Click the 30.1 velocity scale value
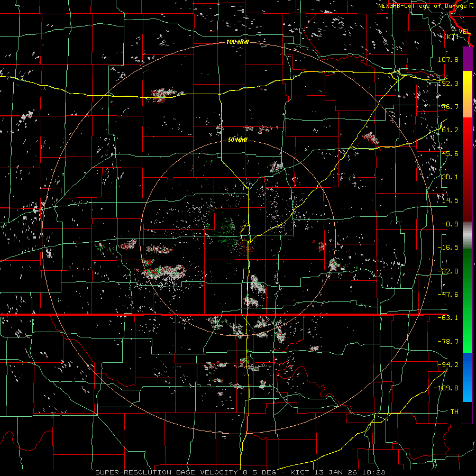 pyautogui.click(x=450, y=177)
